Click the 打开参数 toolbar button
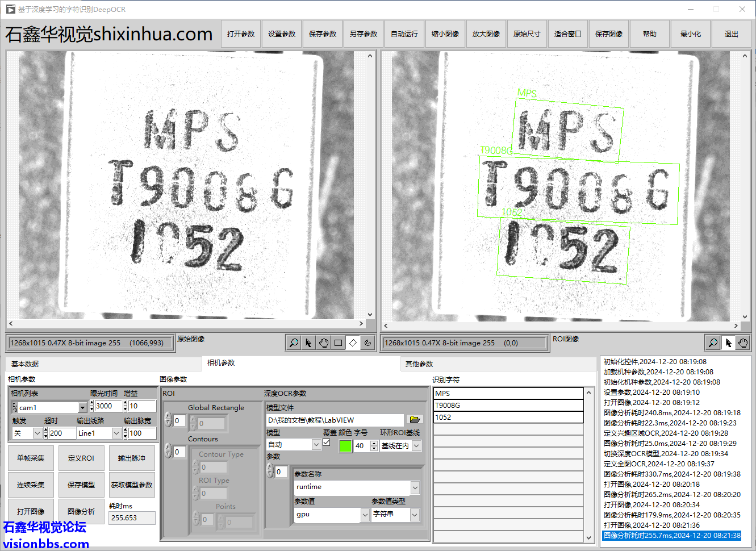The height and width of the screenshot is (551, 756). point(241,34)
